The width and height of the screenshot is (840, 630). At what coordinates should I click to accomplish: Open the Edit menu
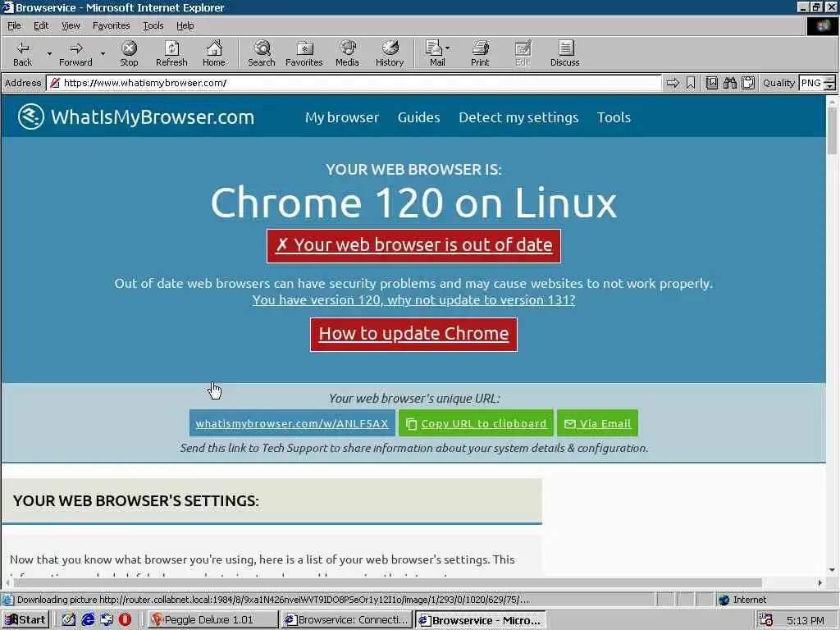click(x=41, y=25)
